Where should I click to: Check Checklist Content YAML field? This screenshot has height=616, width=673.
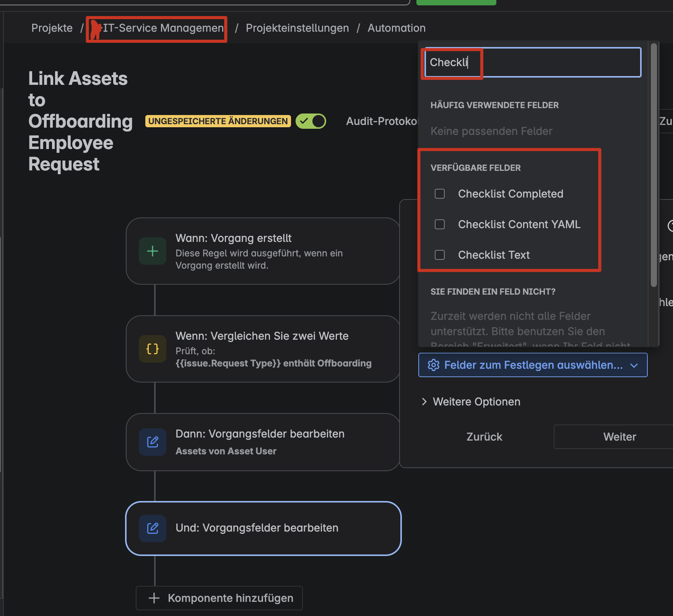(440, 224)
